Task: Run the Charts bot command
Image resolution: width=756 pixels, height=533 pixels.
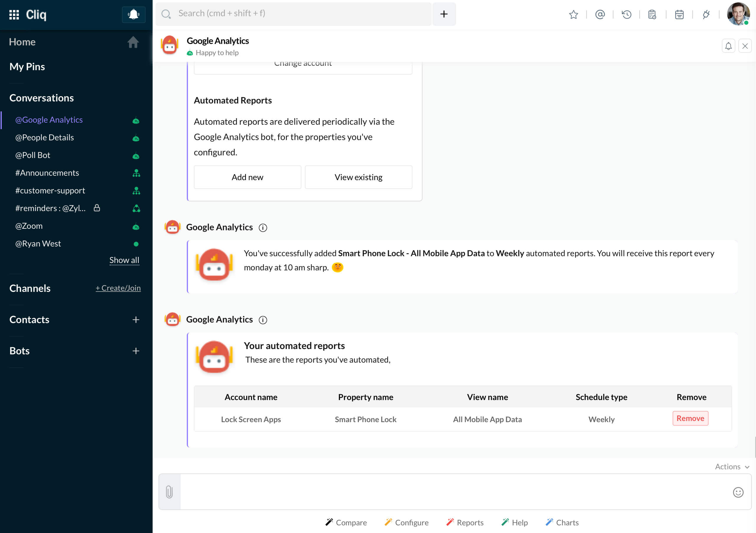Action: [x=562, y=522]
